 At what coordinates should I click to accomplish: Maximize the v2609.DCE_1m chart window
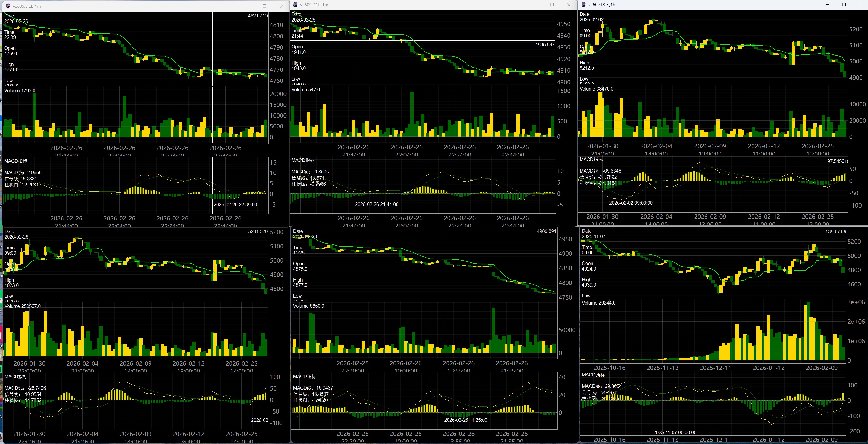[552, 5]
